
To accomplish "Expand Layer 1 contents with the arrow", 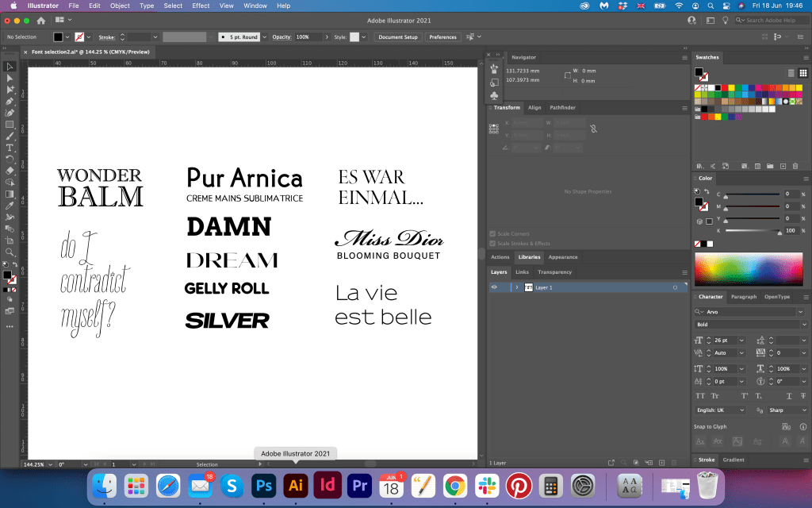I will coord(517,287).
